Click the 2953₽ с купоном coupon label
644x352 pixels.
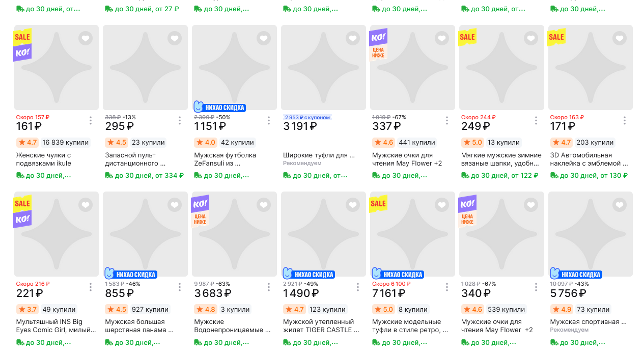(x=307, y=118)
